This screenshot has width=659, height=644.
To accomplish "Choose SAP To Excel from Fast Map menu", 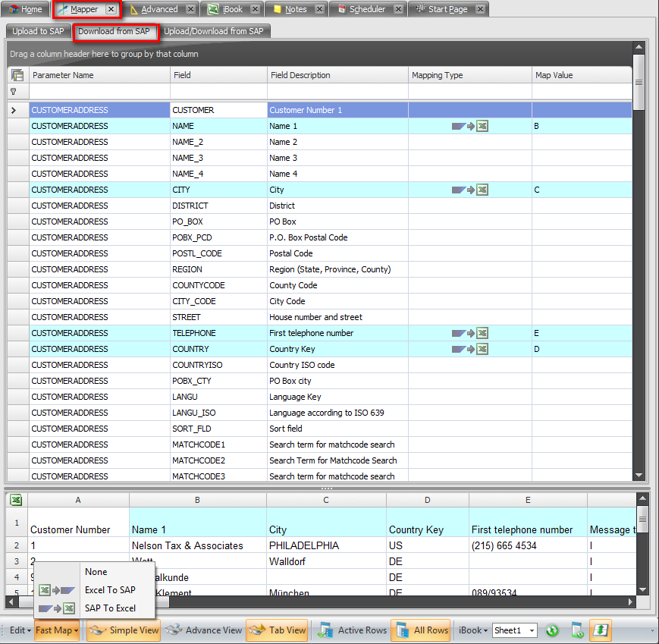I will [110, 608].
